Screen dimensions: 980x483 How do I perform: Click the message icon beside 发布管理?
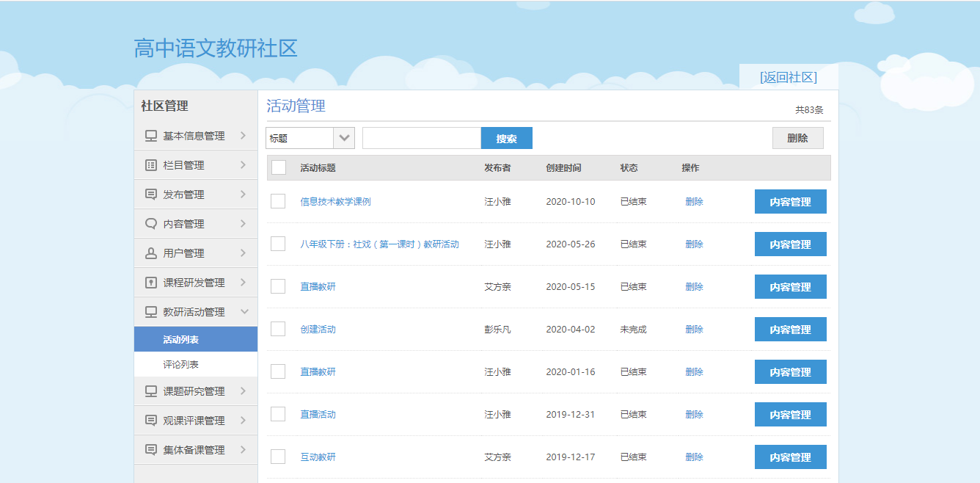point(151,195)
